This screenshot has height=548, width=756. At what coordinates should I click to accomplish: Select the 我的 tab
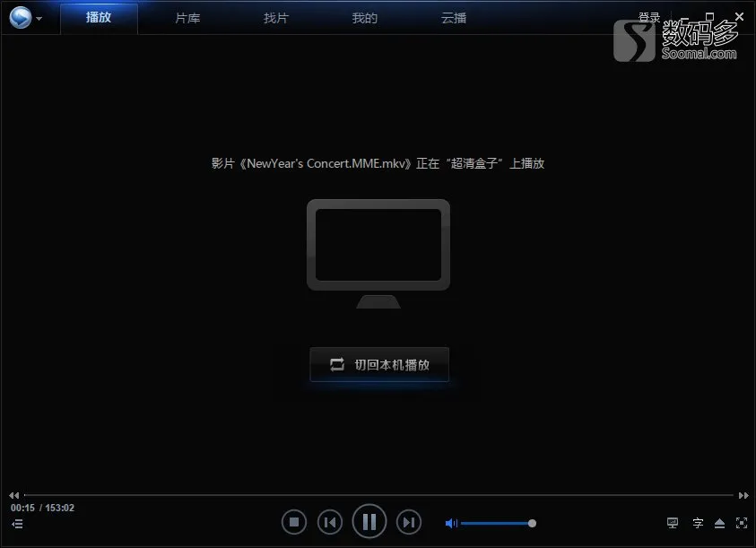pos(364,18)
